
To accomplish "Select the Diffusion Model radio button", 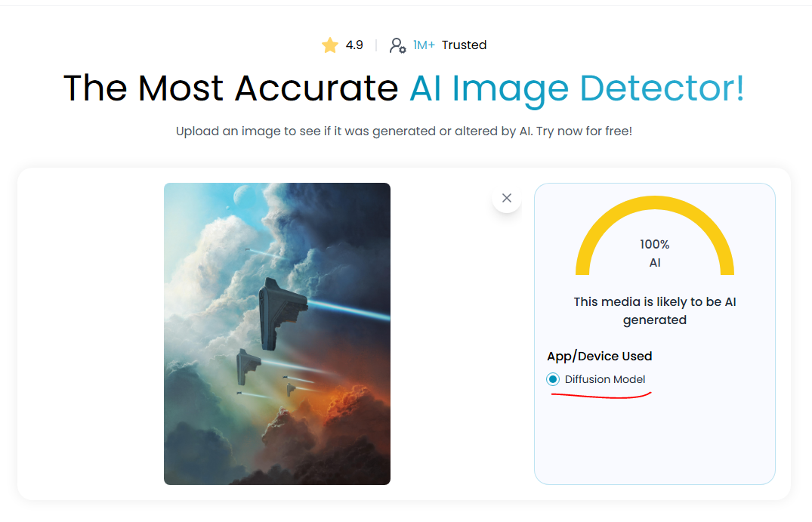I will click(x=553, y=379).
